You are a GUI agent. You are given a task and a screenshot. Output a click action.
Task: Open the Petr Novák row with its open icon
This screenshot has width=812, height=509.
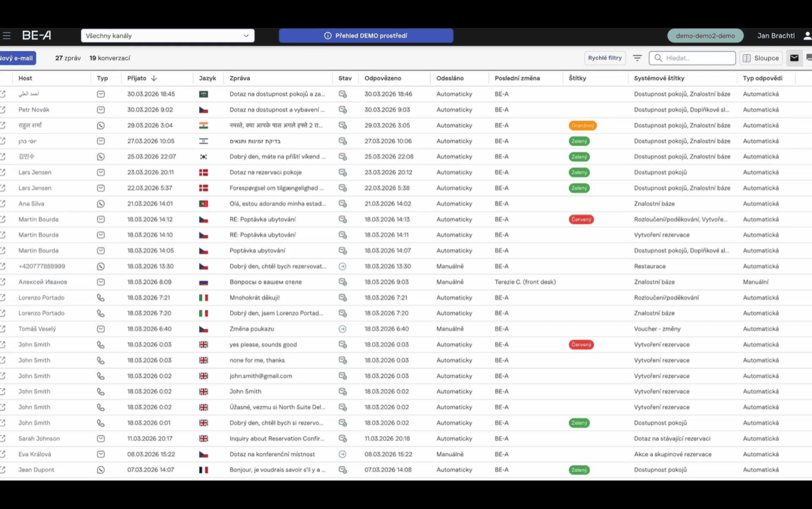coord(3,109)
